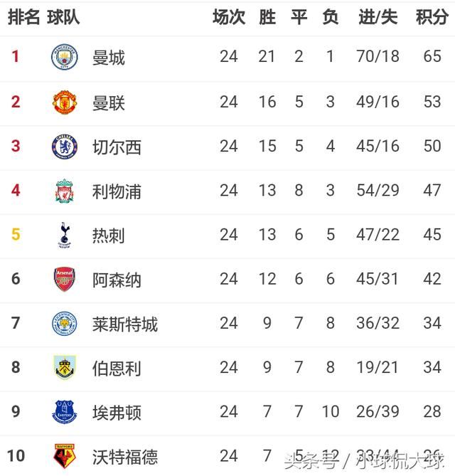Select the Arsenal cannon crest
This screenshot has height=476, width=455.
click(65, 279)
